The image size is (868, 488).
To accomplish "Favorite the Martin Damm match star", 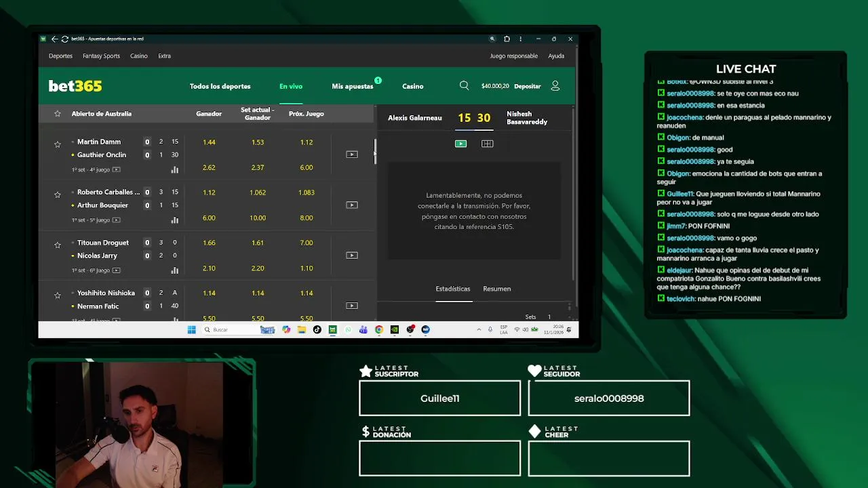I will 58,144.
